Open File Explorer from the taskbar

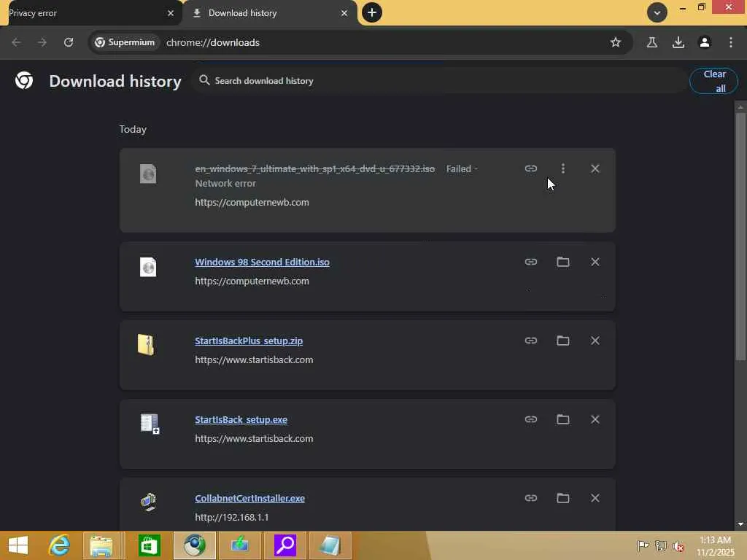pos(101,545)
